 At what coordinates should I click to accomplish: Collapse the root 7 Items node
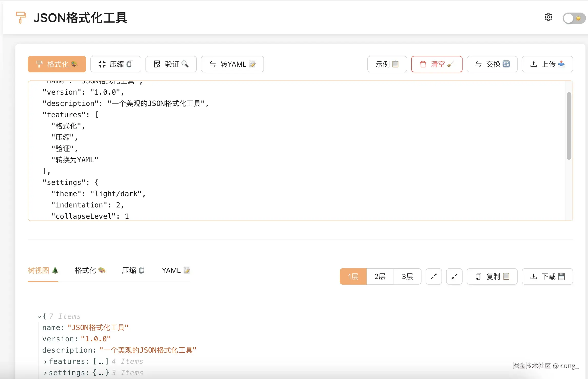tap(39, 316)
